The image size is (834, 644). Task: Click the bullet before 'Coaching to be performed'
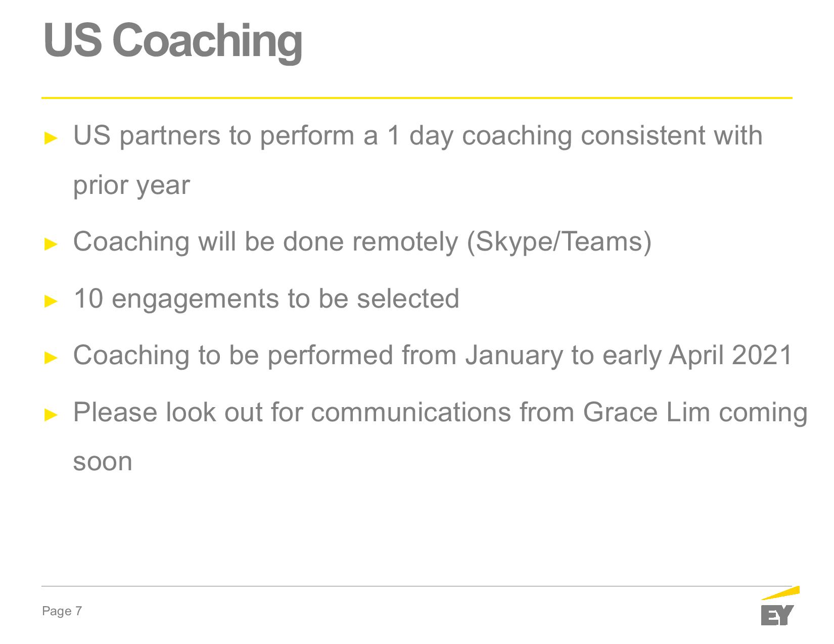click(x=51, y=358)
